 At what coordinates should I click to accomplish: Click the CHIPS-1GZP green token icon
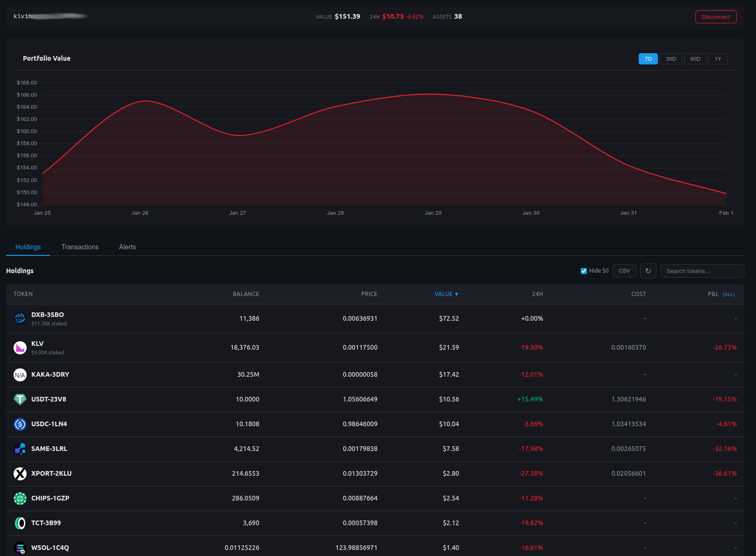click(20, 498)
